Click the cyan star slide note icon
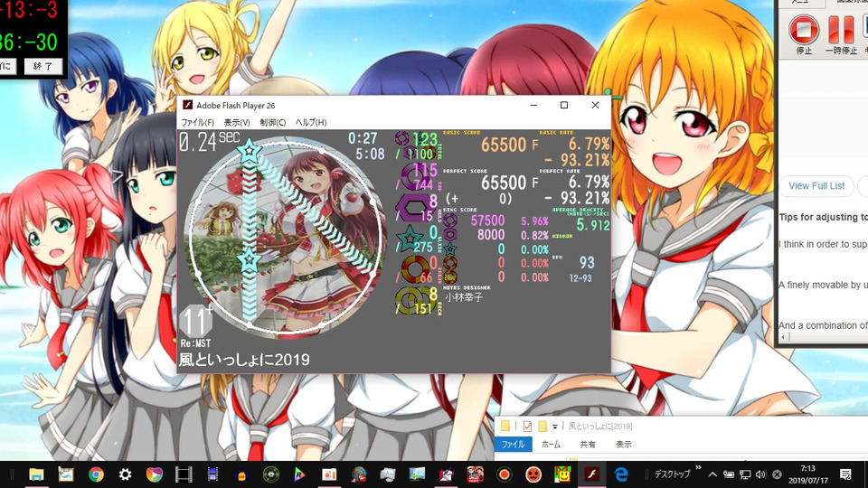The image size is (868, 488). pos(409,239)
